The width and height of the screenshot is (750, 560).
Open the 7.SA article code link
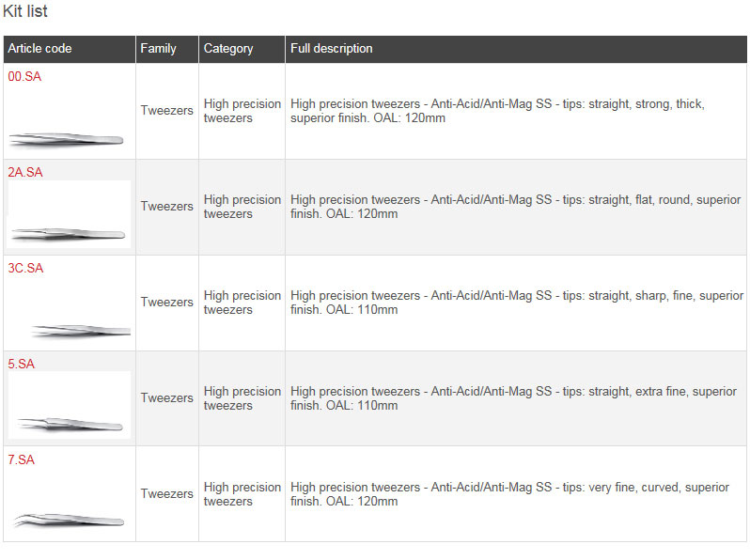tap(21, 459)
